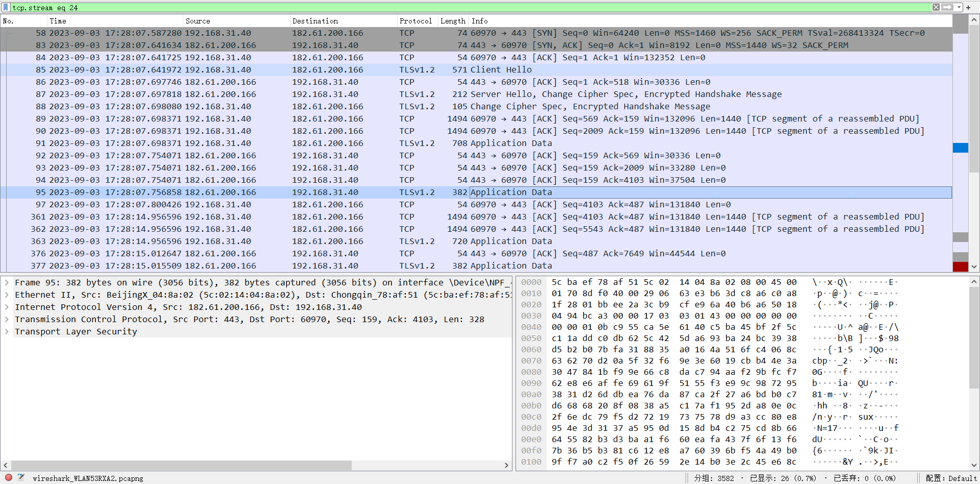
Task: Expand the Frame 95 details tree node
Action: point(7,283)
